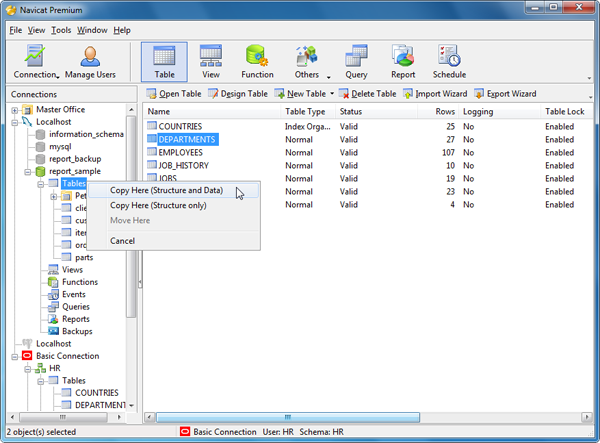Open the Report toolbar icon
Image resolution: width=600 pixels, height=443 pixels.
403,62
